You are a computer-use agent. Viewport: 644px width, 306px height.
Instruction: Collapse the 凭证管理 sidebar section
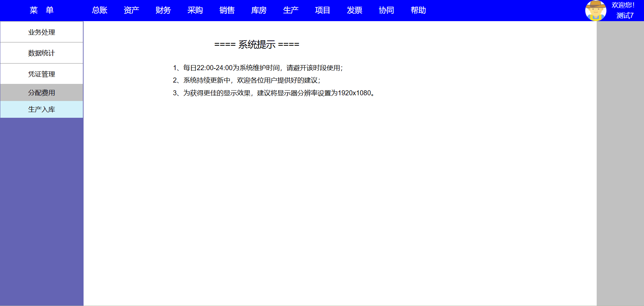[x=42, y=74]
